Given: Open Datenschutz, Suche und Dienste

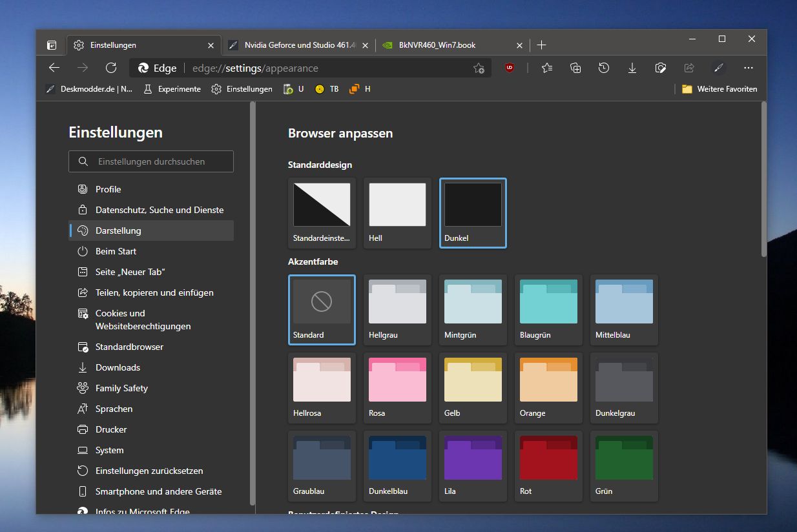Looking at the screenshot, I should point(151,210).
